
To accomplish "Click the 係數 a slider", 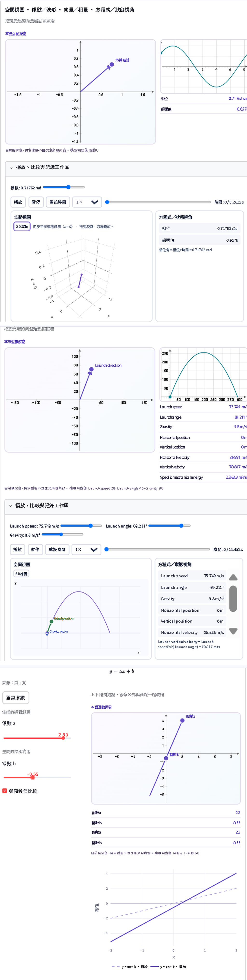I will (37, 738).
